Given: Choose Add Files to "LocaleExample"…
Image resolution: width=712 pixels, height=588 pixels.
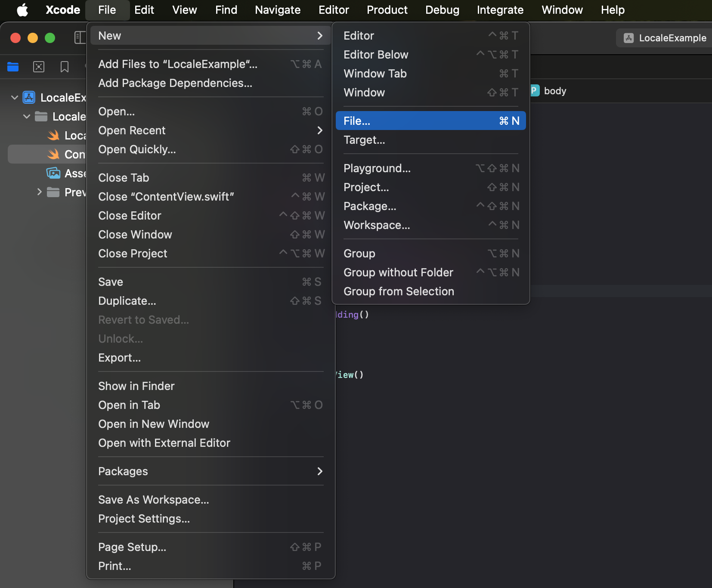Looking at the screenshot, I should click(x=211, y=64).
